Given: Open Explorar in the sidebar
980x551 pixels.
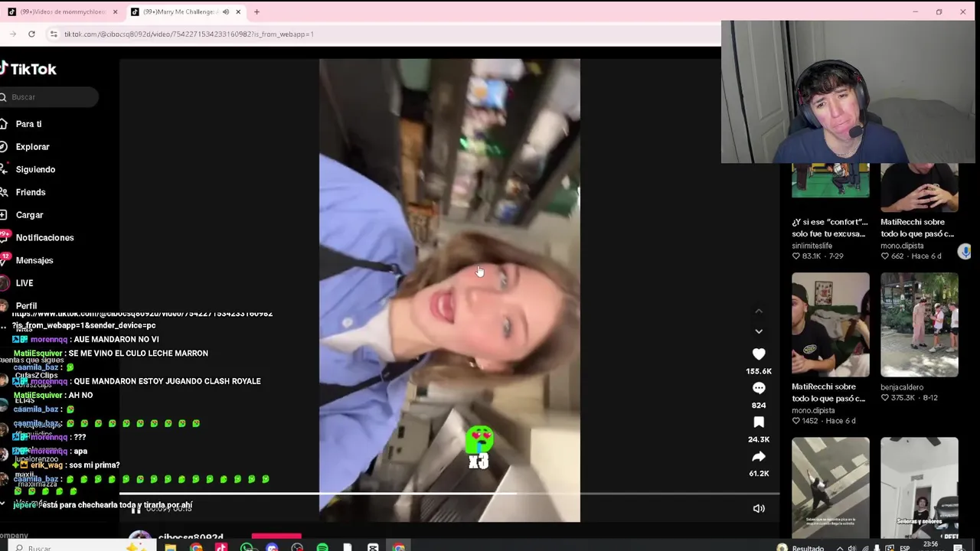Looking at the screenshot, I should (32, 147).
